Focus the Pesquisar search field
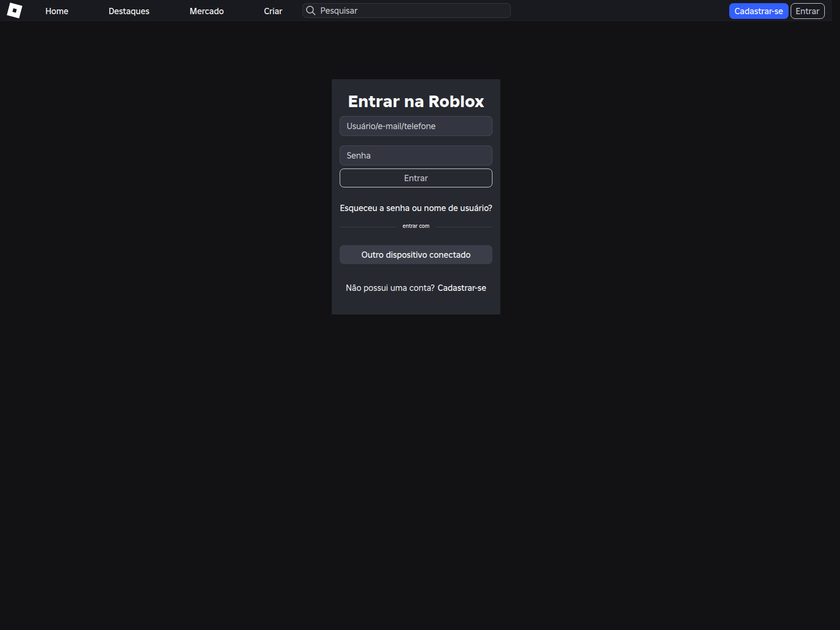Screen dimensions: 840x630 click(x=406, y=10)
